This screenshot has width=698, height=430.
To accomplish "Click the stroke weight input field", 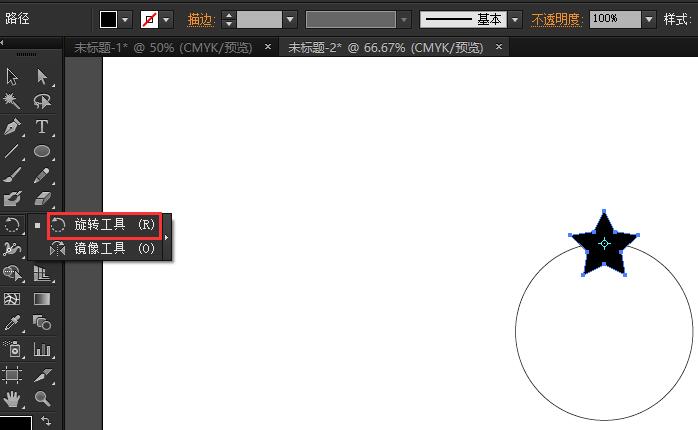I will 259,19.
